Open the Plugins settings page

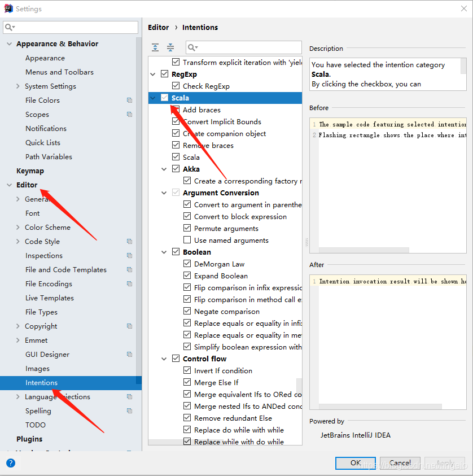[29, 439]
